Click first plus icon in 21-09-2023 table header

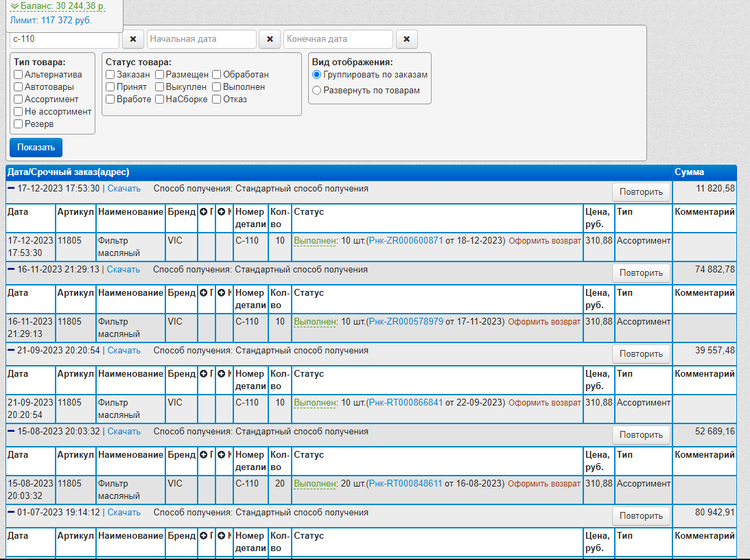pyautogui.click(x=204, y=373)
